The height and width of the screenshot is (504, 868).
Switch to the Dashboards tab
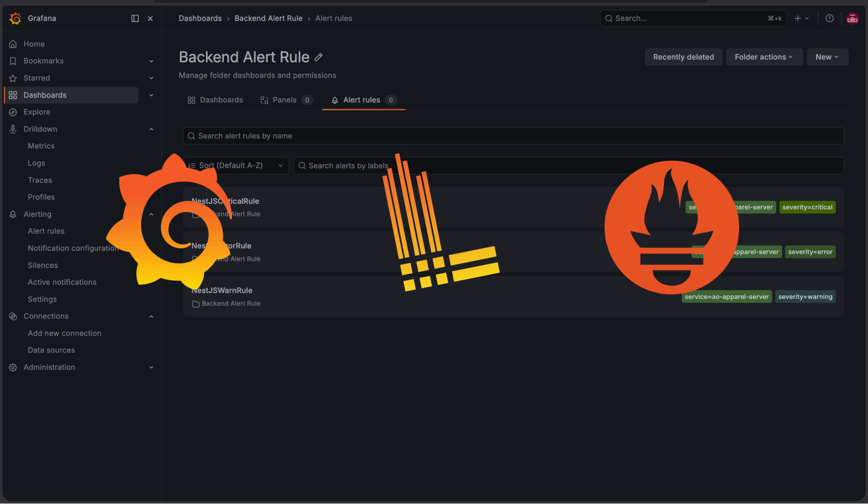point(215,100)
